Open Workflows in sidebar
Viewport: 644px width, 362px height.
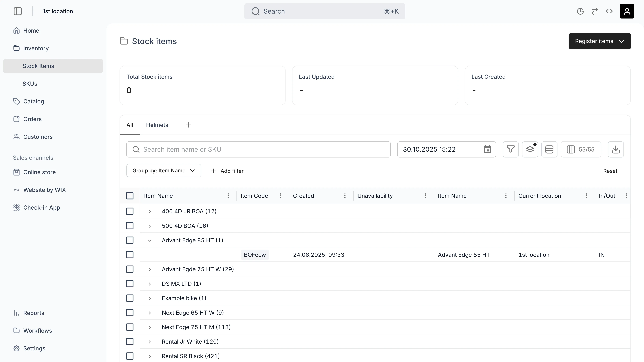[x=53, y=331]
